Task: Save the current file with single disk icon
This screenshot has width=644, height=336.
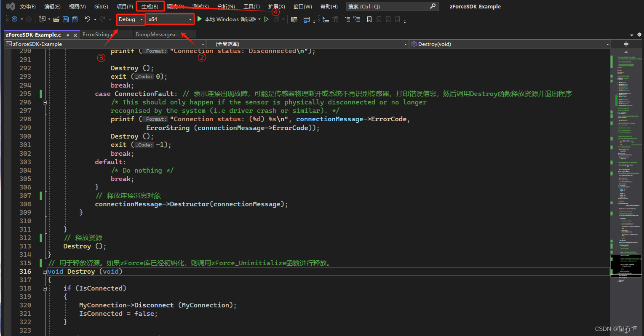Action: [66, 19]
